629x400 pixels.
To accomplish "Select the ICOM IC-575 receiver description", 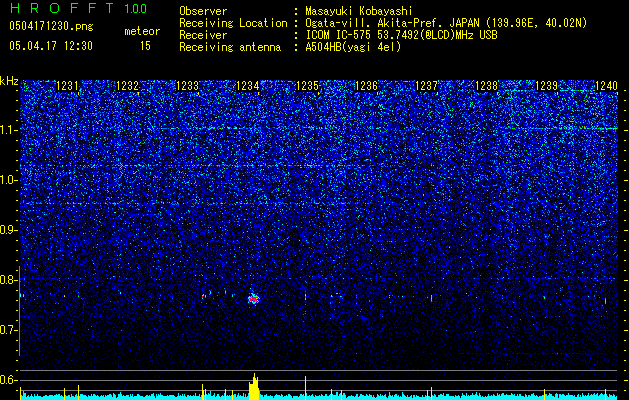I will coord(401,35).
